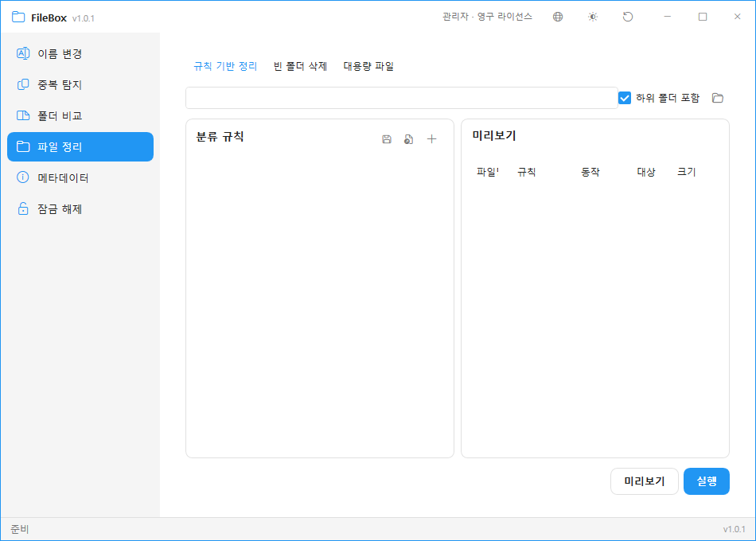Toggle the 하위 폴더 포함 checkbox
The height and width of the screenshot is (541, 756).
pos(625,98)
